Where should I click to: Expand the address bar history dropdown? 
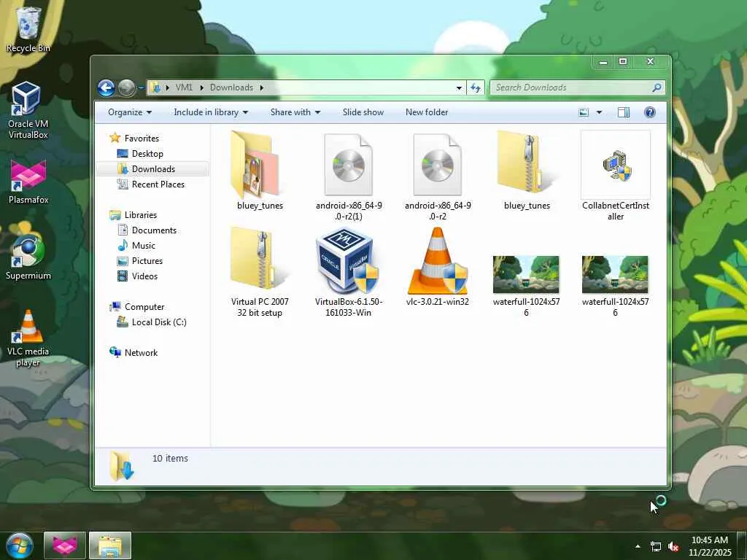point(459,87)
